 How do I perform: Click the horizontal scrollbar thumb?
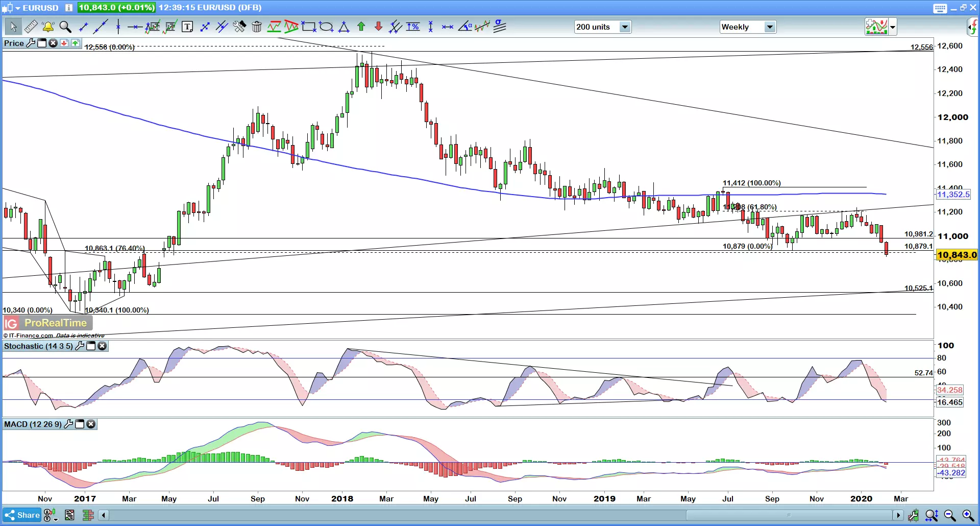789,515
